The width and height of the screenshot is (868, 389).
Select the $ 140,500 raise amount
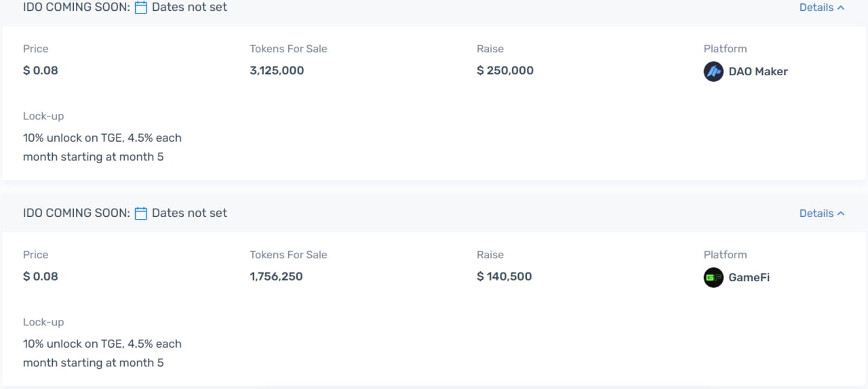click(505, 277)
